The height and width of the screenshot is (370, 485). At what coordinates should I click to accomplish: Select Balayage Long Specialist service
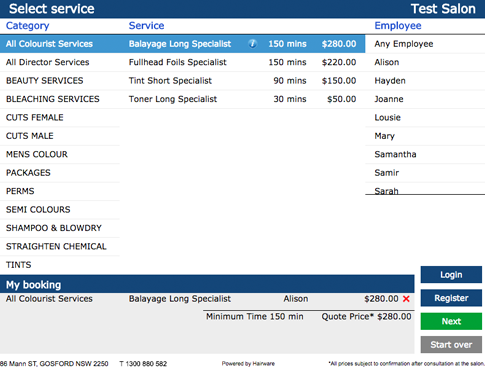tap(242, 44)
